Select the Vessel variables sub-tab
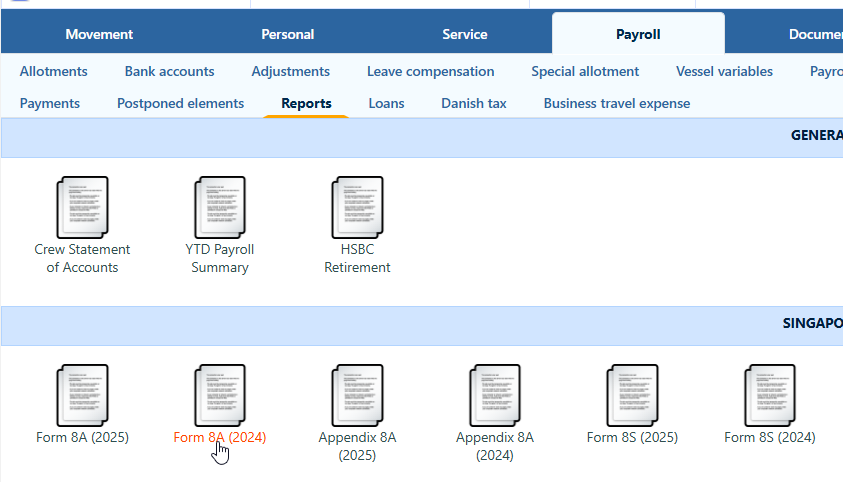This screenshot has height=482, width=843. coord(724,71)
